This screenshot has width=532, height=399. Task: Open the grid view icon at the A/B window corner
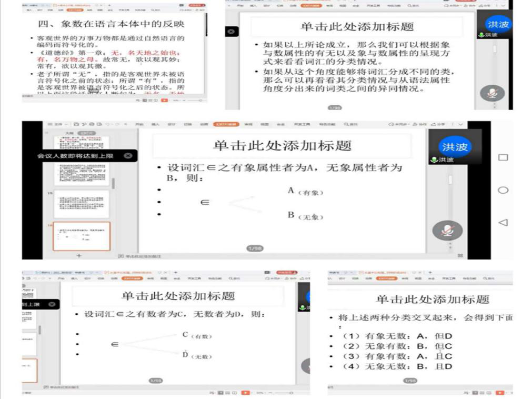tap(460, 255)
